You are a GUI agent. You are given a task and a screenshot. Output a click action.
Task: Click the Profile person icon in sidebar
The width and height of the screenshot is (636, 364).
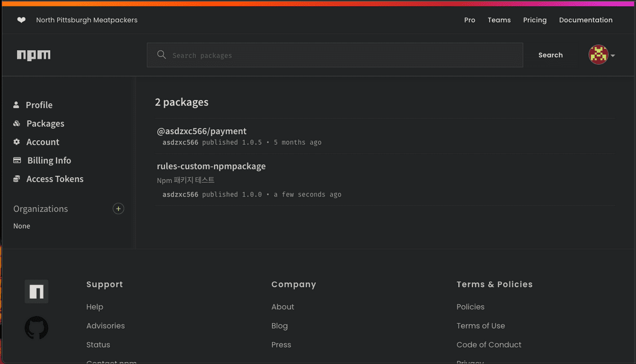click(16, 105)
